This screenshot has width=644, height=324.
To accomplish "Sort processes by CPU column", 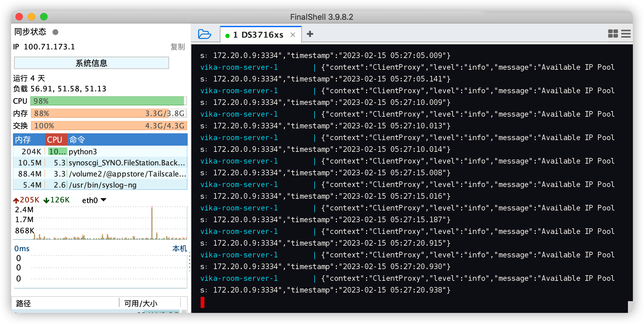I will coord(56,139).
